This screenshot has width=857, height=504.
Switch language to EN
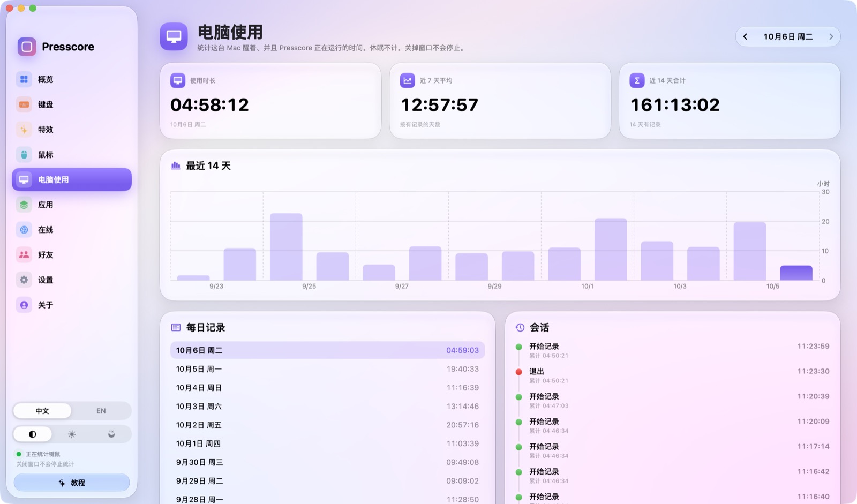(101, 411)
